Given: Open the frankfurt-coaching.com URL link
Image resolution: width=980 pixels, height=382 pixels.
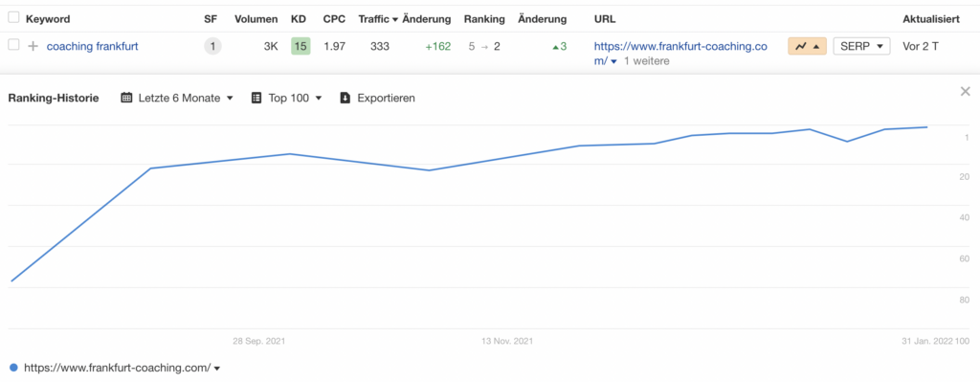Looking at the screenshot, I should click(x=680, y=54).
